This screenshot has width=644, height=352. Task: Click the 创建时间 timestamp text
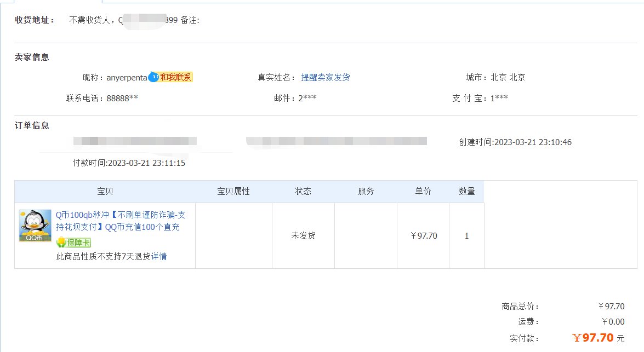(x=515, y=142)
